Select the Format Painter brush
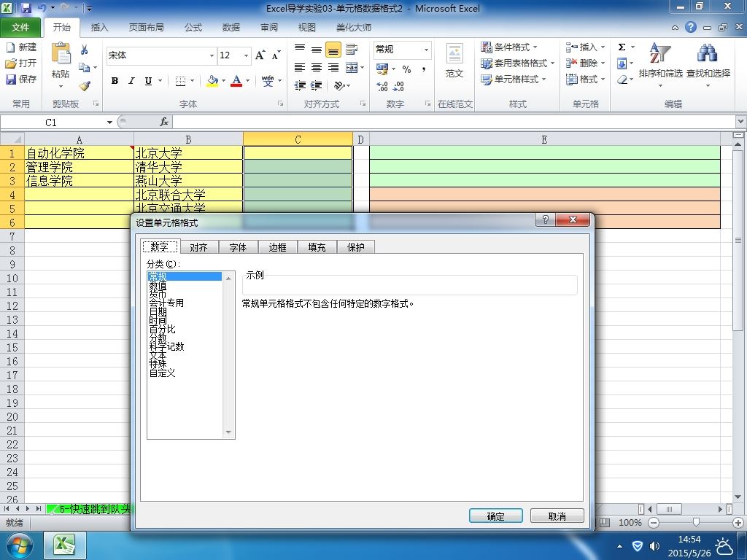This screenshot has width=747, height=560. 85,86
